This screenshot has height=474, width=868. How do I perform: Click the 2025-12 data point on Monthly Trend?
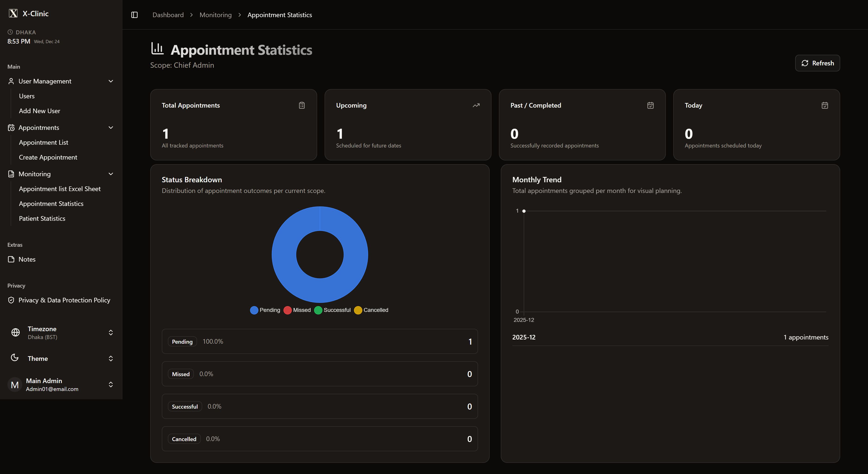pyautogui.click(x=524, y=211)
